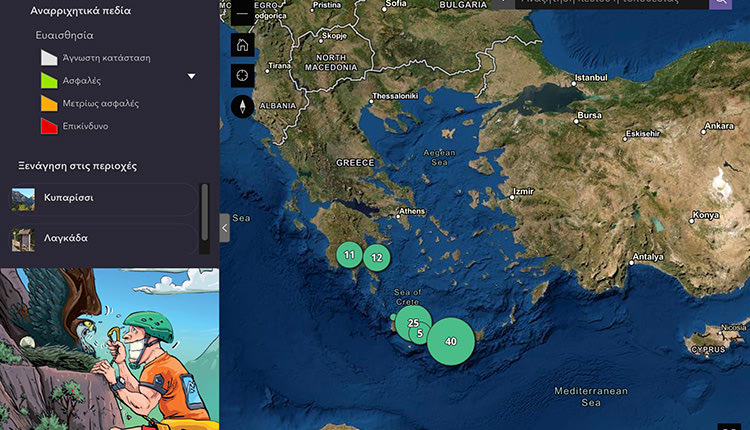Click the search field in map header
Viewport: 750px width, 430px height.
click(612, 3)
